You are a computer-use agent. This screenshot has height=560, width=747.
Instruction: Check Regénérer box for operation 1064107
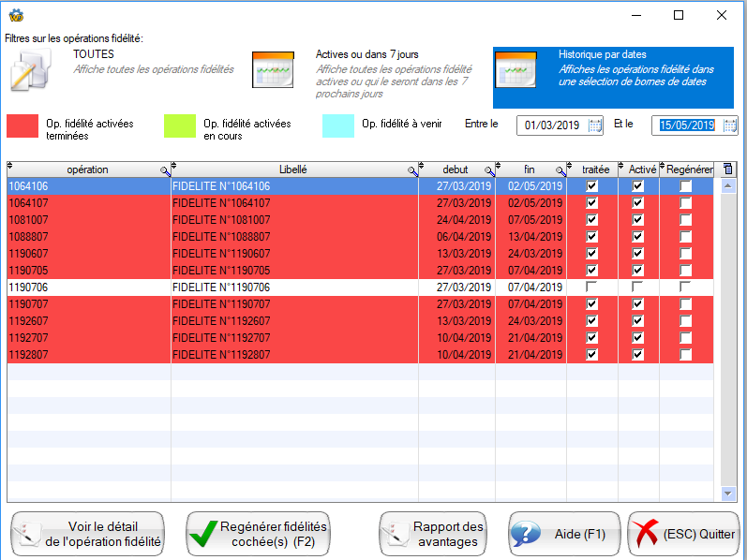click(x=686, y=203)
